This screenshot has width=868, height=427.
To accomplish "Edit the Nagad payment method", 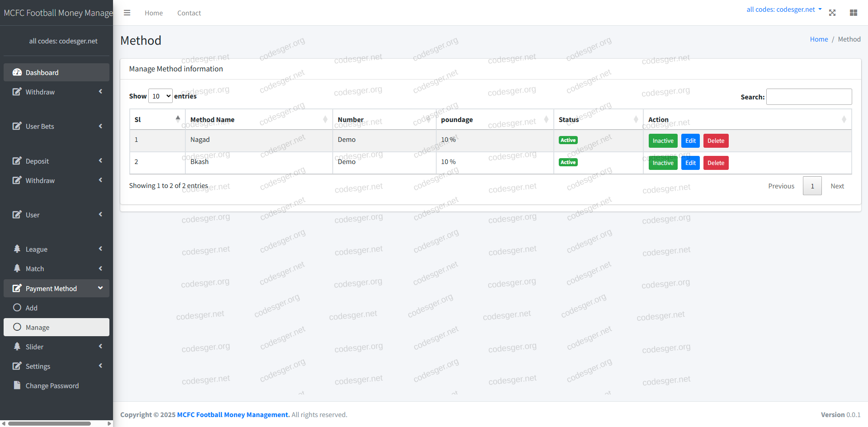I will 690,141.
